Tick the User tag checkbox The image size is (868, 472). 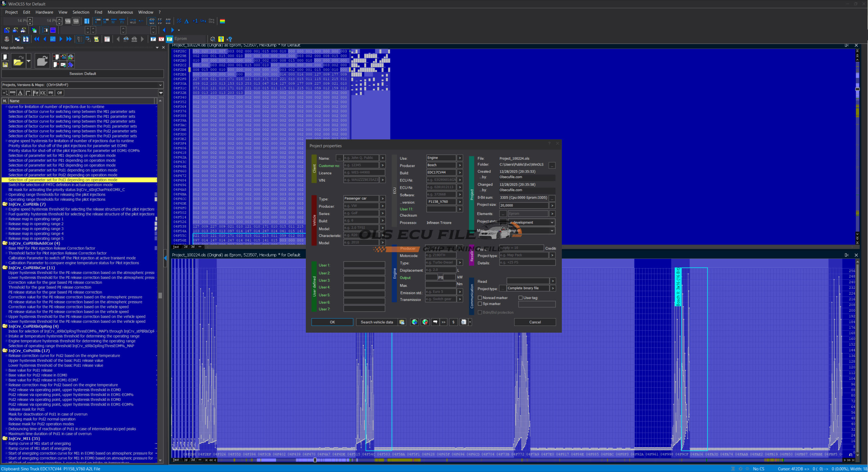(x=520, y=298)
